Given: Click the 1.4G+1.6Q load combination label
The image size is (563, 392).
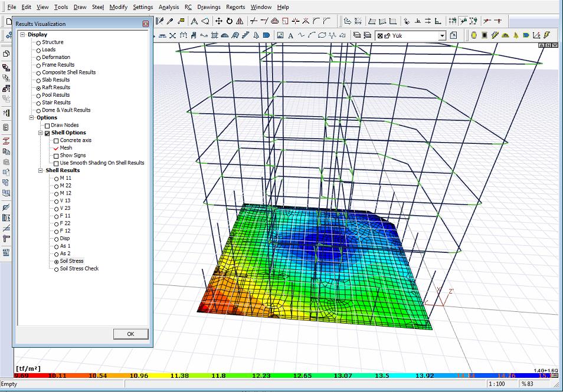Looking at the screenshot, I should (546, 370).
